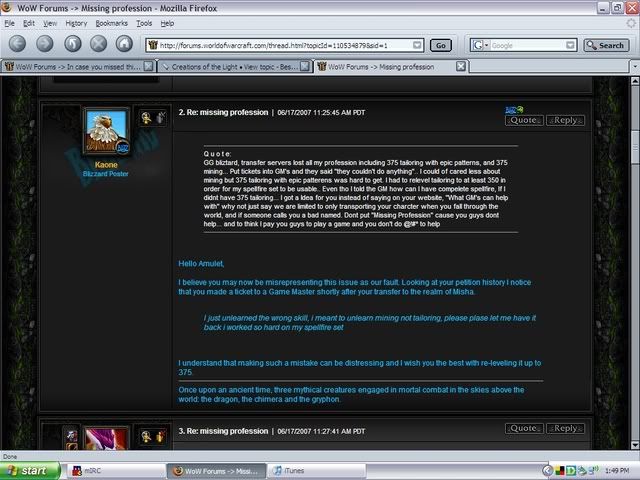Open the Bookmarks menu
Viewport: 640px width, 480px height.
point(111,23)
